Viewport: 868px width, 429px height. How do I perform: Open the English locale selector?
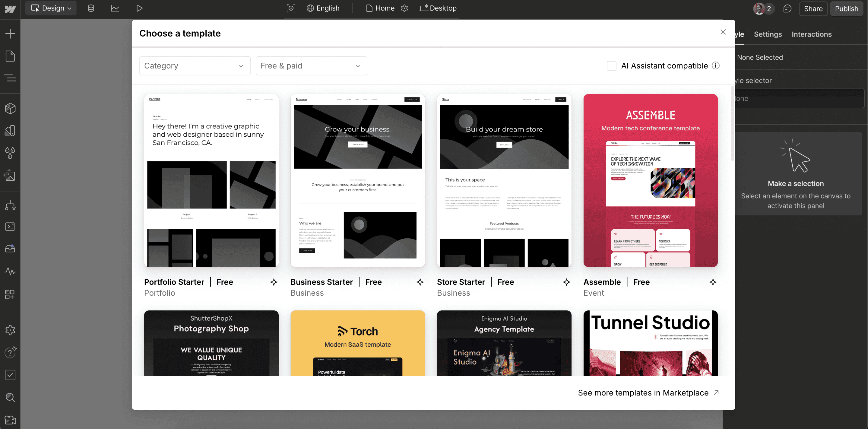tap(323, 8)
